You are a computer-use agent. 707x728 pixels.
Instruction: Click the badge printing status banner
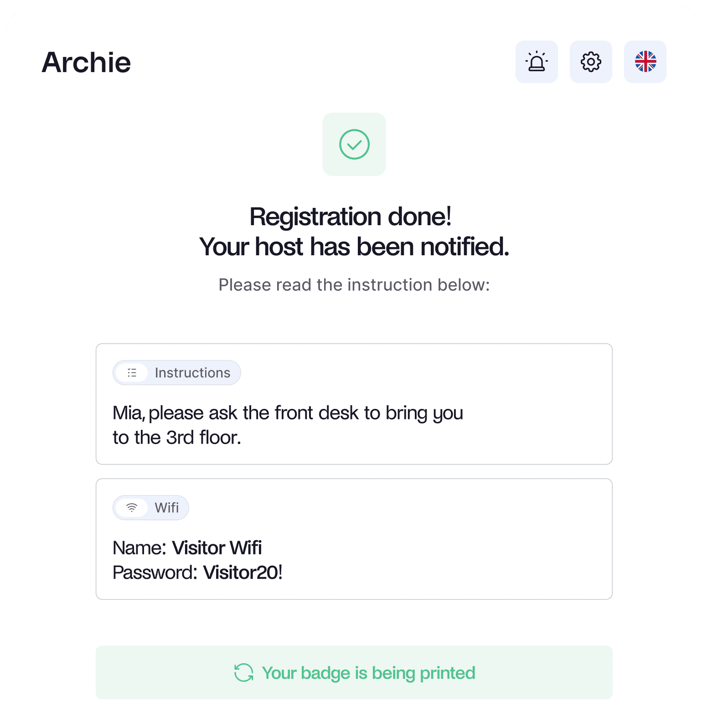pos(354,673)
